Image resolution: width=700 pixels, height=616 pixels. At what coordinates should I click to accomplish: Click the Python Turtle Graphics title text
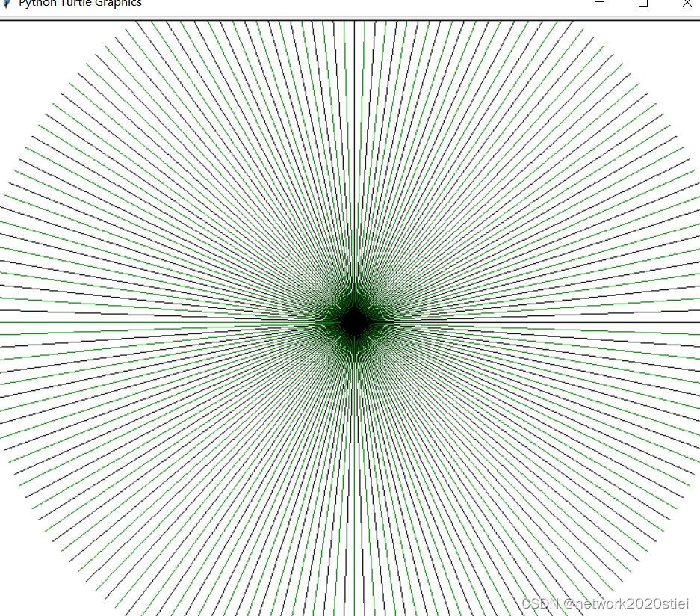click(x=81, y=3)
